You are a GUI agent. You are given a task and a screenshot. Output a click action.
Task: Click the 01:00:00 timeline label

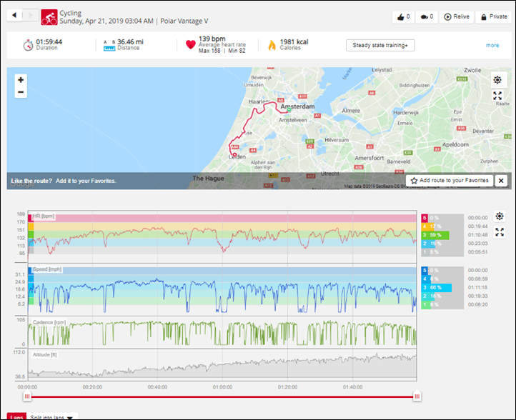222,387
